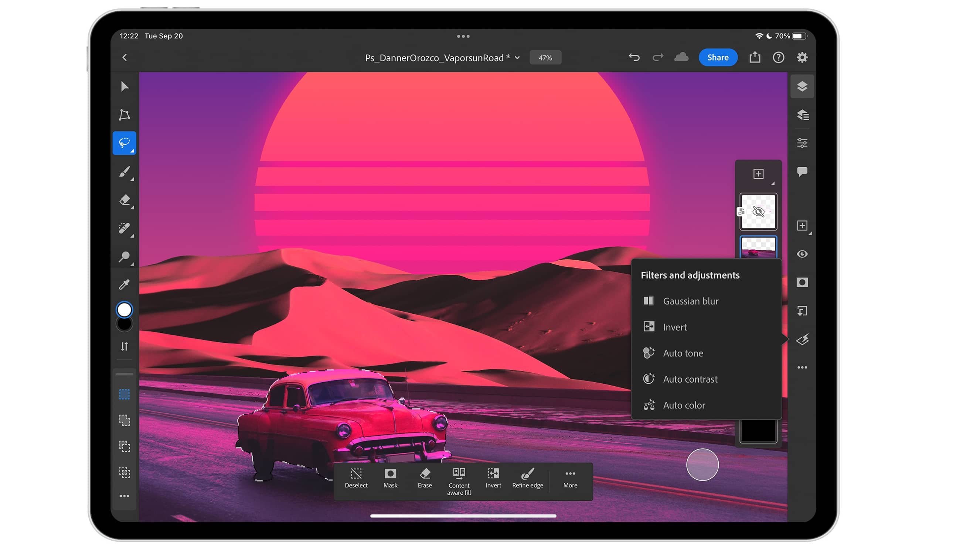Viewport: 980px width, 551px height.
Task: Swap foreground and background colors
Action: coord(125,346)
